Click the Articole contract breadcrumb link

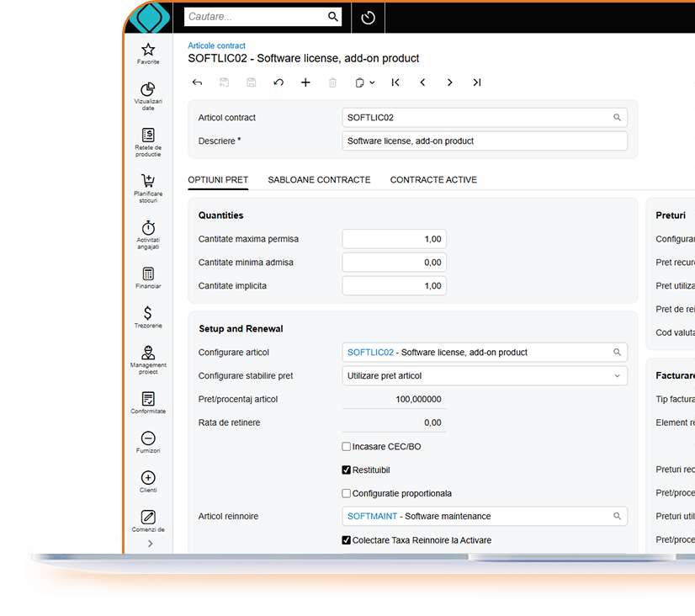coord(217,45)
